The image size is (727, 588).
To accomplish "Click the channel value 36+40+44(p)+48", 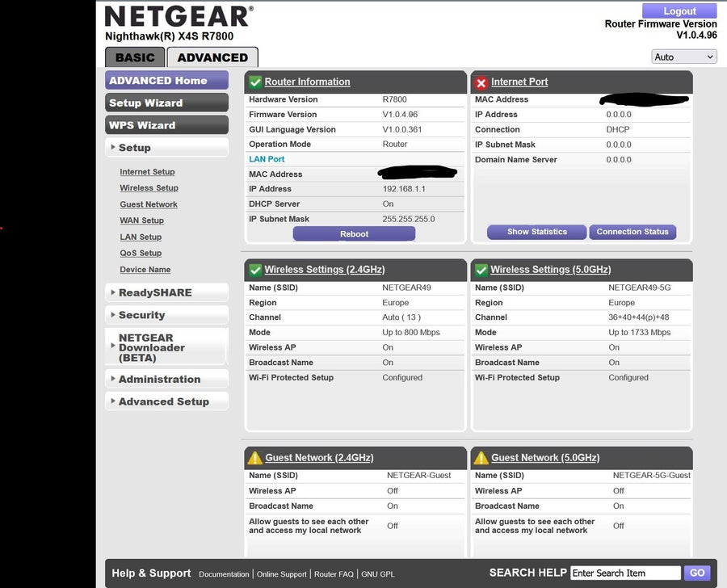I will click(638, 317).
